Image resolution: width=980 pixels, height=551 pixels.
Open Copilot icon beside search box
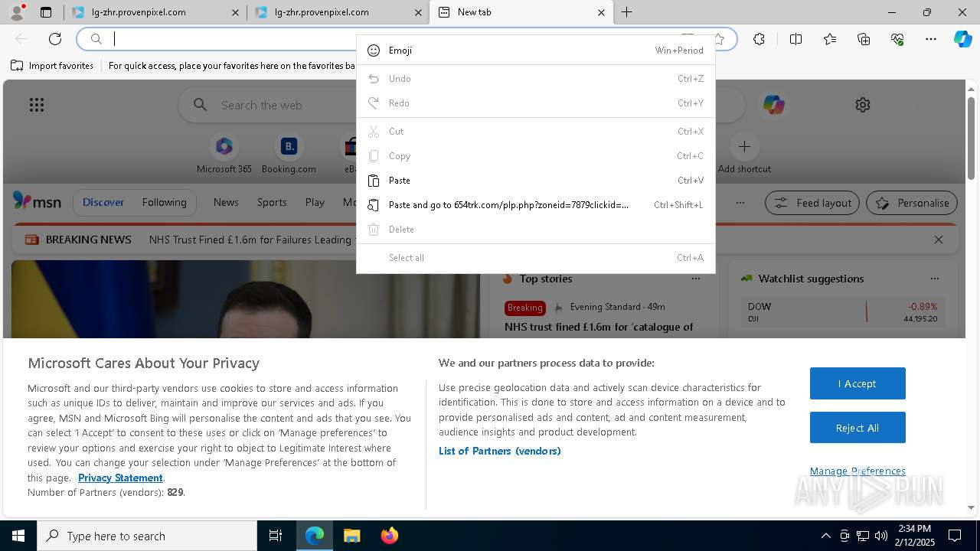773,105
